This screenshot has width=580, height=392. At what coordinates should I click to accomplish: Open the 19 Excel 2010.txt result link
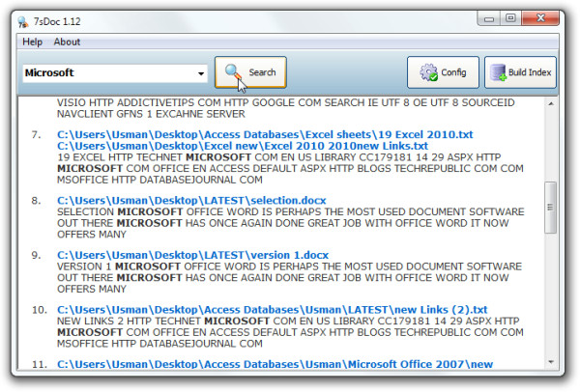pos(265,134)
